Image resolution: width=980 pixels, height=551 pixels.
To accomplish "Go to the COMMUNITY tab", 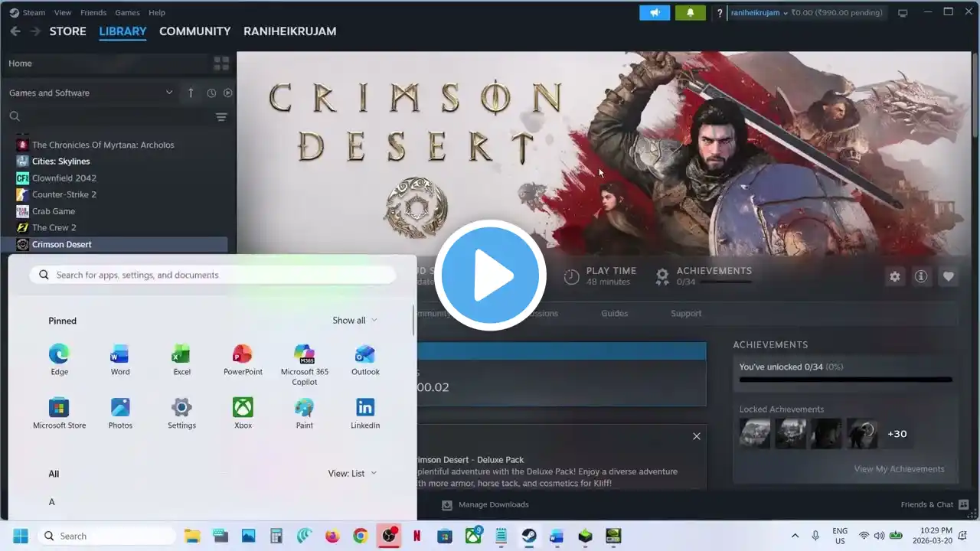I will (194, 31).
